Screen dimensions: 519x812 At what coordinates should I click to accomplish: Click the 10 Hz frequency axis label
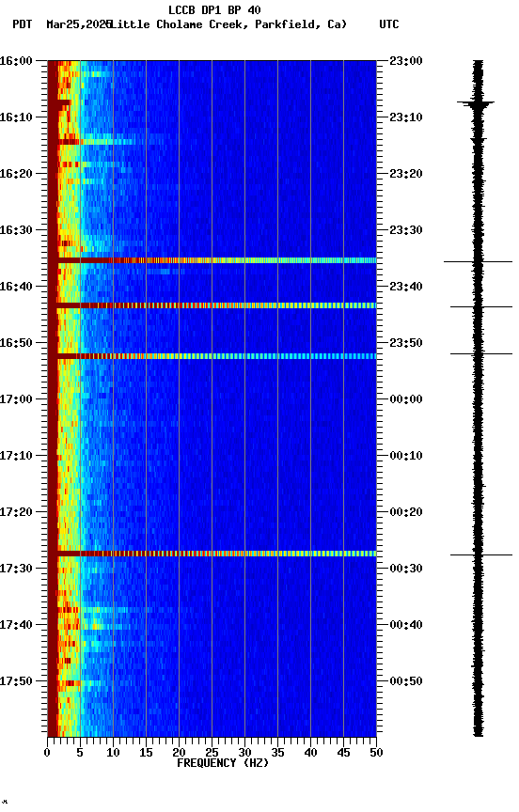point(113,753)
